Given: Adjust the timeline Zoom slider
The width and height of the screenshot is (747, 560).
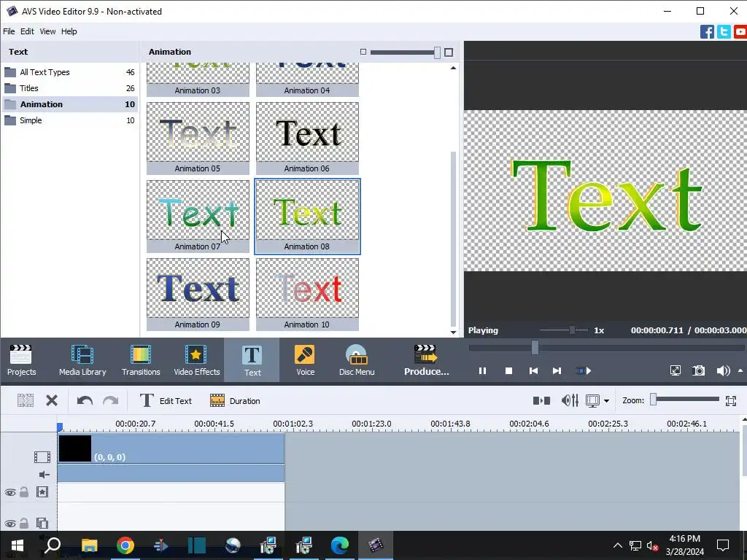Looking at the screenshot, I should tap(654, 400).
